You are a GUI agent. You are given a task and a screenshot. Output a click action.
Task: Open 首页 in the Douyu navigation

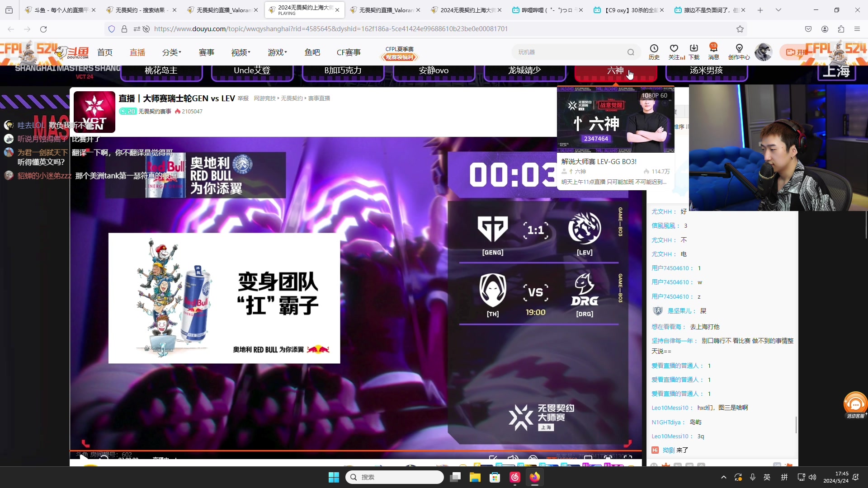[x=105, y=52]
